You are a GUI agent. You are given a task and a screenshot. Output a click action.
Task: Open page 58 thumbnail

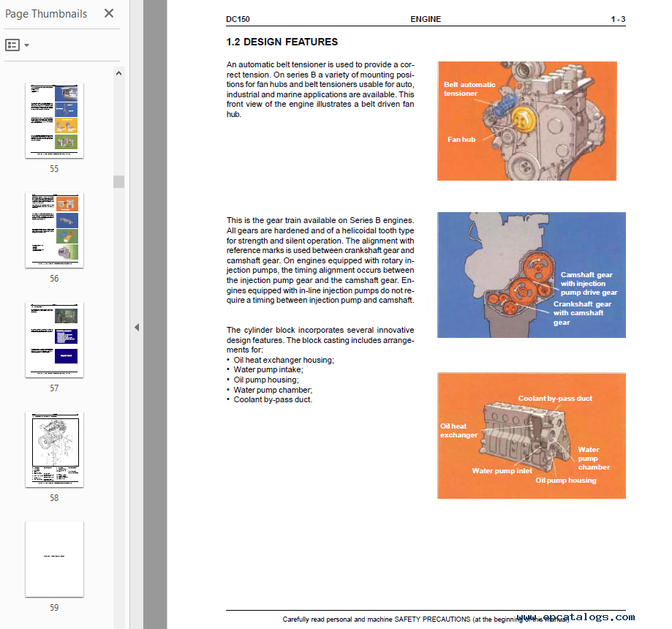pyautogui.click(x=54, y=450)
